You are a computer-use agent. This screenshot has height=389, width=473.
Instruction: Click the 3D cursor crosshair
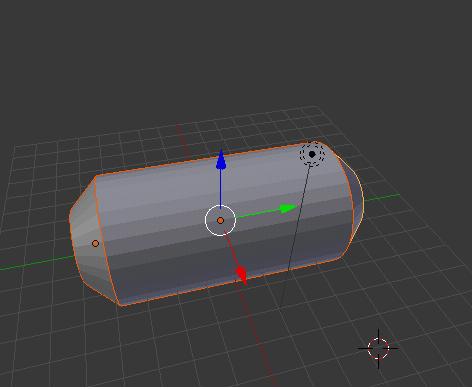[x=378, y=348]
